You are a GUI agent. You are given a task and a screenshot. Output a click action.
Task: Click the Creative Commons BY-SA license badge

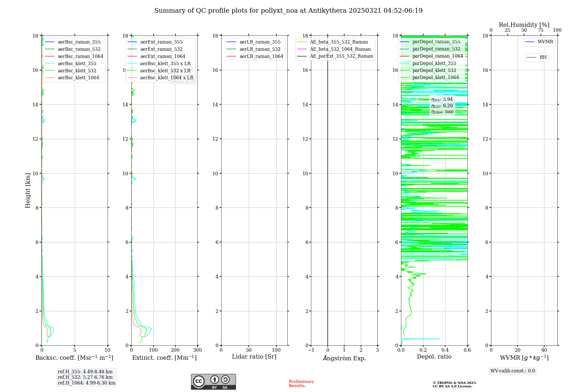coord(213,382)
